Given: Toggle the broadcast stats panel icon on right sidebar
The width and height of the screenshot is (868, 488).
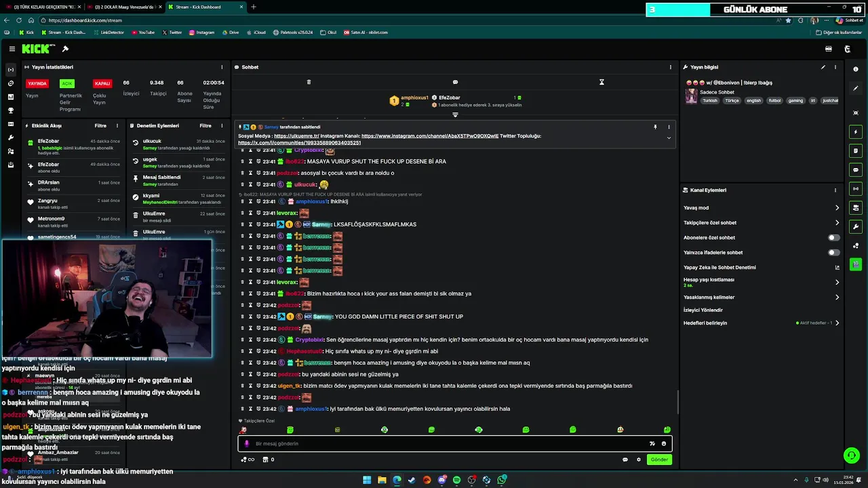Looking at the screenshot, I should 856,188.
